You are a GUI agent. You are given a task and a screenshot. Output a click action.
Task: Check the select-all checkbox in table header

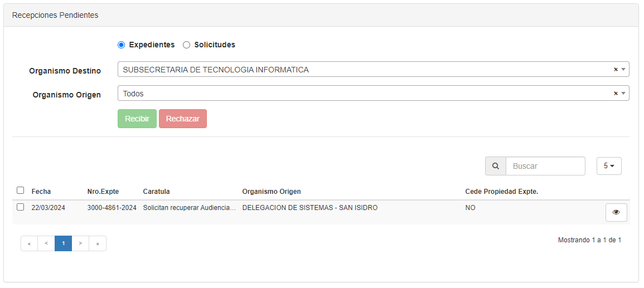21,190
